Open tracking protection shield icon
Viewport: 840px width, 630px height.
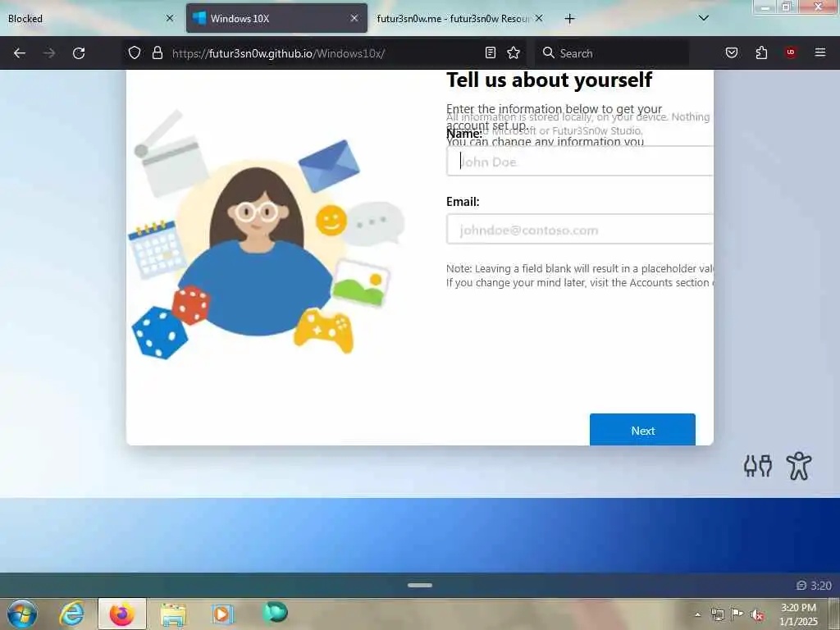(x=135, y=52)
